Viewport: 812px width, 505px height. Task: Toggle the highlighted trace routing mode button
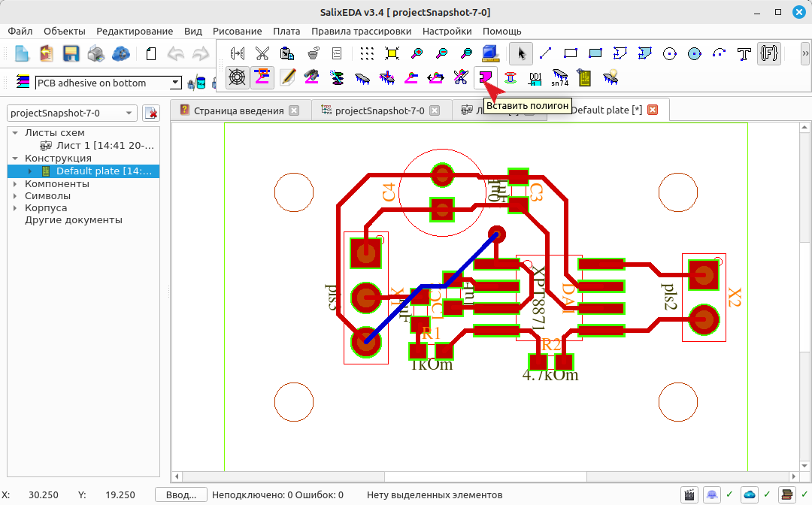click(262, 78)
